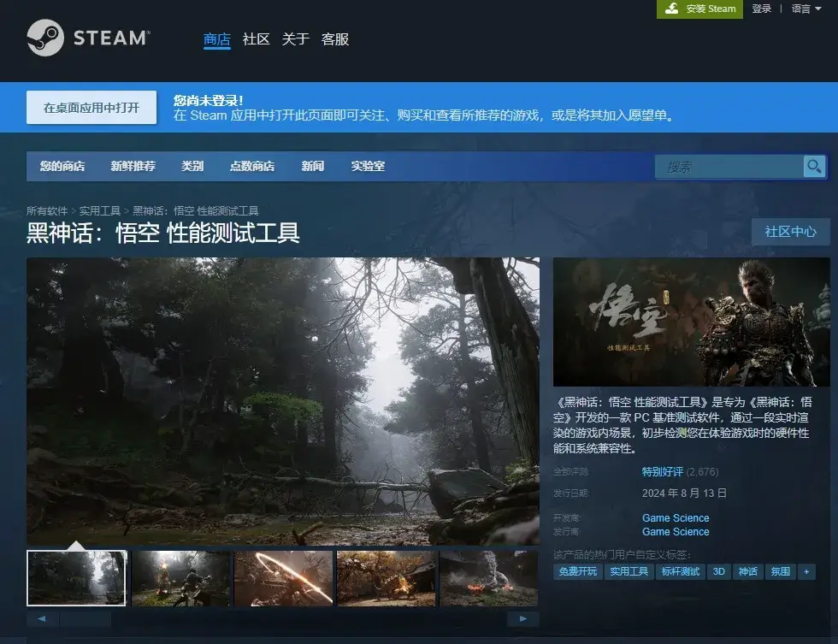Click the 所有软件 breadcrumb link
The height and width of the screenshot is (644, 838).
tap(47, 210)
